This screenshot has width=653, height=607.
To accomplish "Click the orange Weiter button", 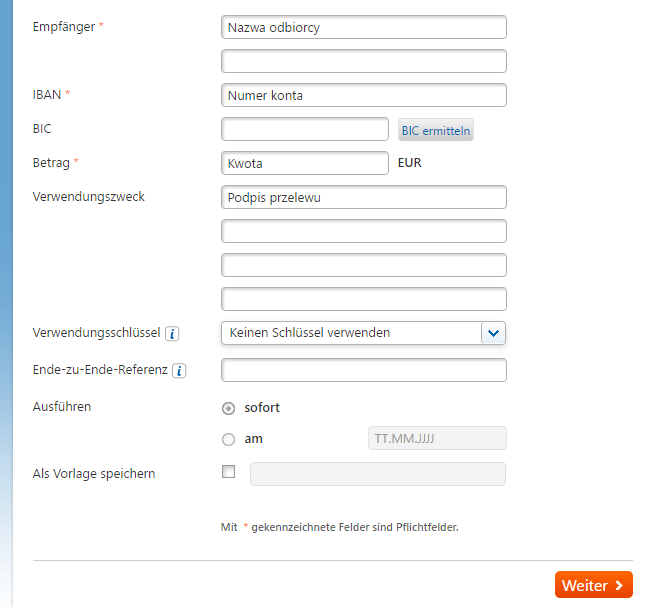I will (593, 585).
